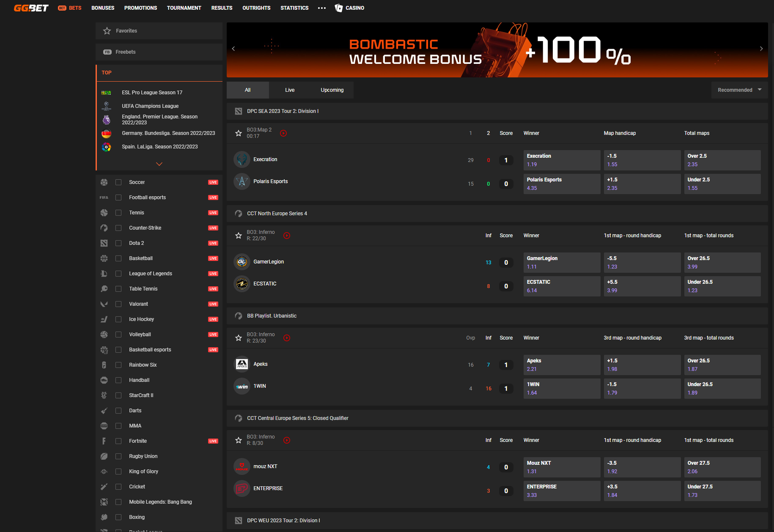This screenshot has height=532, width=774.
Task: Click the Valorant icon in the sidebar
Action: coord(104,304)
